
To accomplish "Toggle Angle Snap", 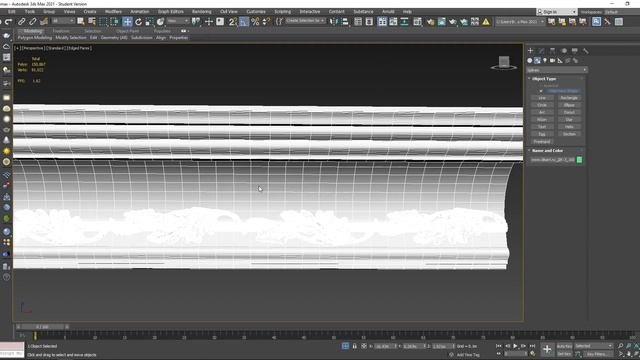I will (x=244, y=22).
